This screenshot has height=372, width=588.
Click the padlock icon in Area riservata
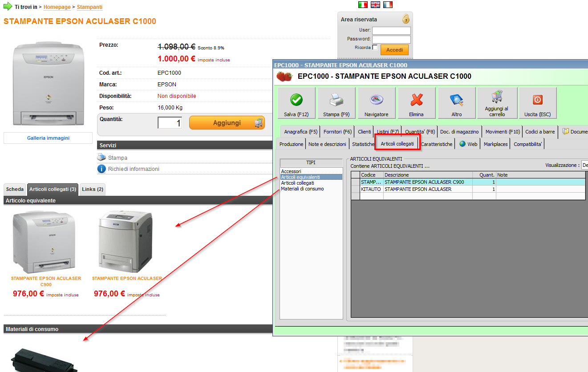pyautogui.click(x=406, y=19)
